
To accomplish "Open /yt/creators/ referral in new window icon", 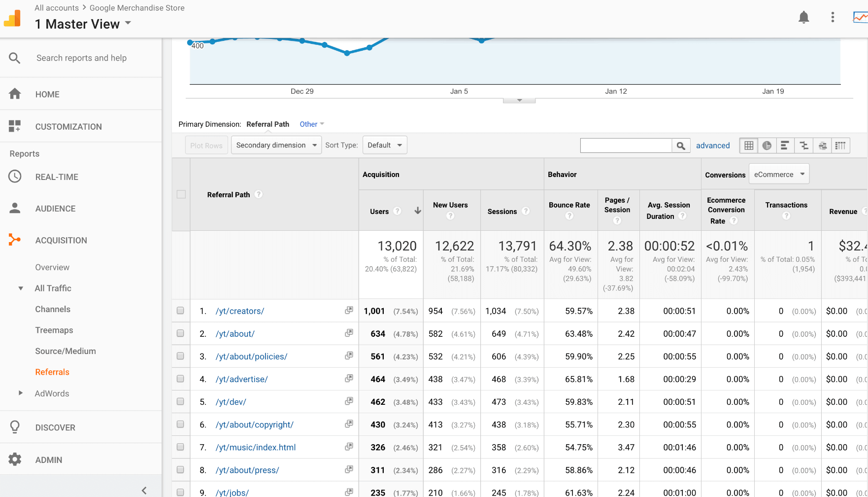I will point(349,310).
